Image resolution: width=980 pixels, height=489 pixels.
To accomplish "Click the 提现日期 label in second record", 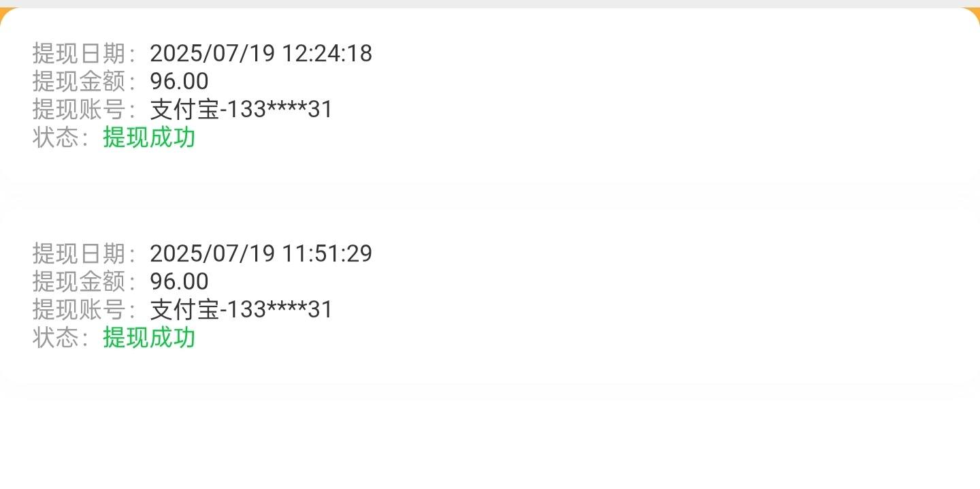I will tap(79, 253).
